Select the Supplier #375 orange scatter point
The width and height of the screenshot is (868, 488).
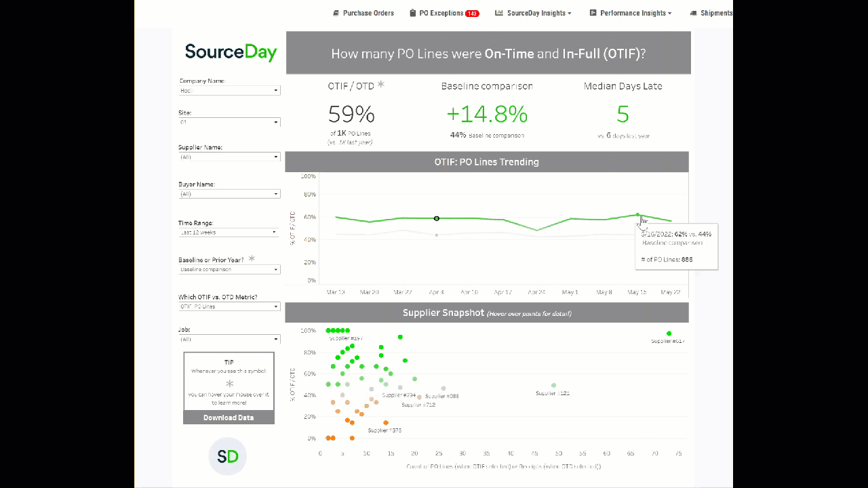tap(386, 422)
